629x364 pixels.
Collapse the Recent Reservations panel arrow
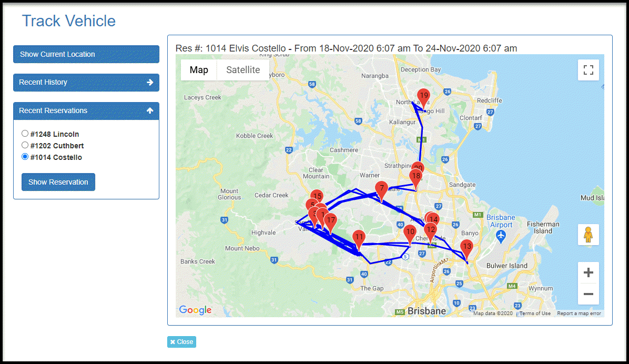[150, 110]
